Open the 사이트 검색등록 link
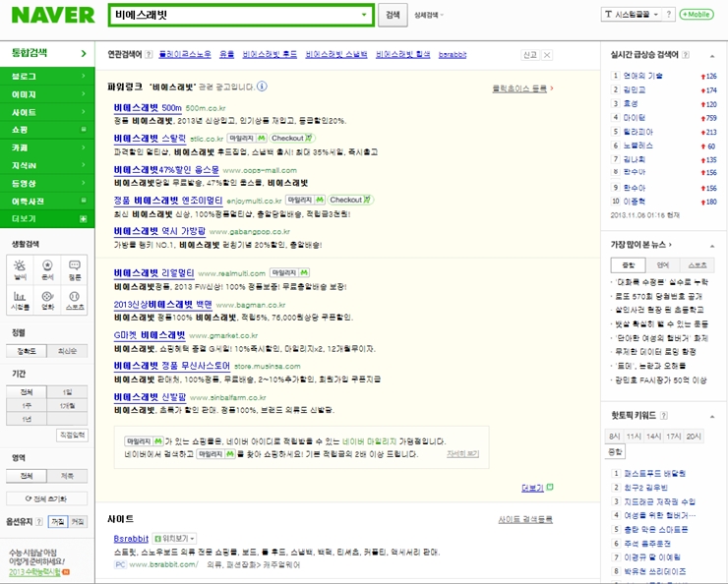728x584 pixels. 525,519
